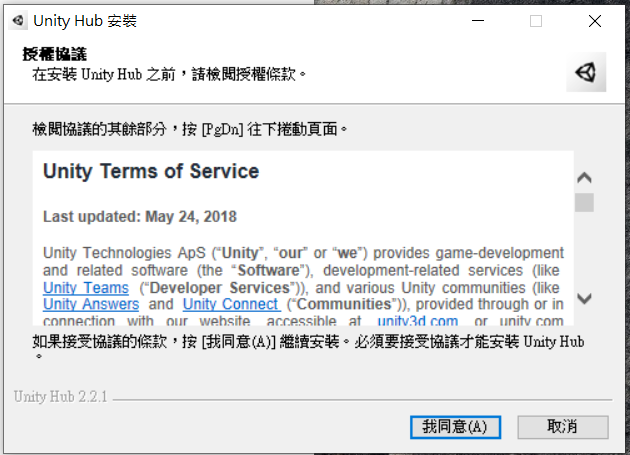Close the Unity Hub installer window
Screen dimensions: 630x455
595,20
